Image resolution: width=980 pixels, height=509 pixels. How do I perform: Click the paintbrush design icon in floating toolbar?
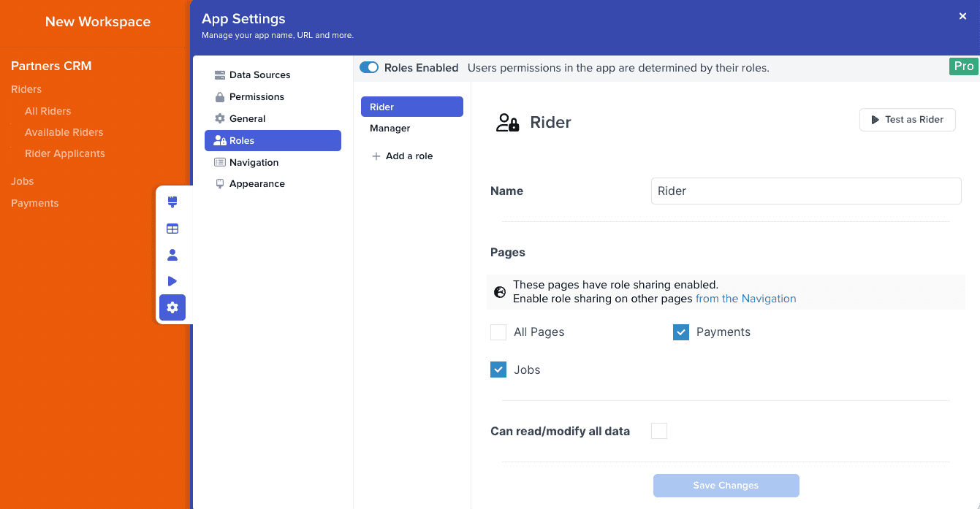pyautogui.click(x=172, y=202)
